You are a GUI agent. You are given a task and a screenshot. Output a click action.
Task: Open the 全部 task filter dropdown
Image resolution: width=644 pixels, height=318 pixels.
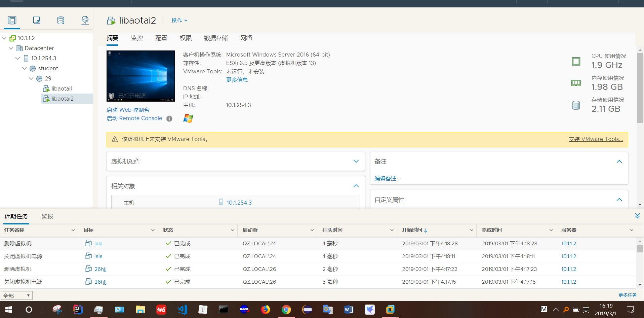(16, 295)
